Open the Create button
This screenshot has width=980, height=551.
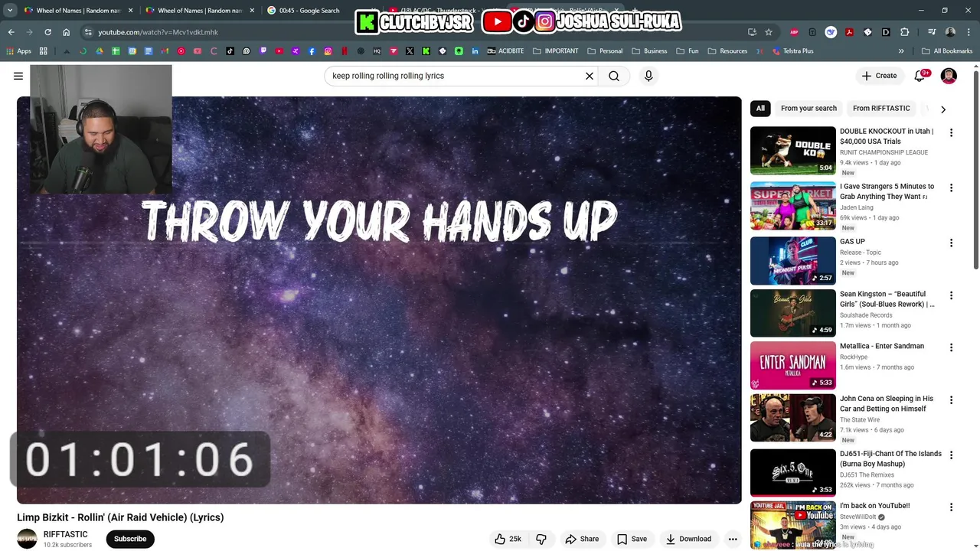tap(879, 76)
